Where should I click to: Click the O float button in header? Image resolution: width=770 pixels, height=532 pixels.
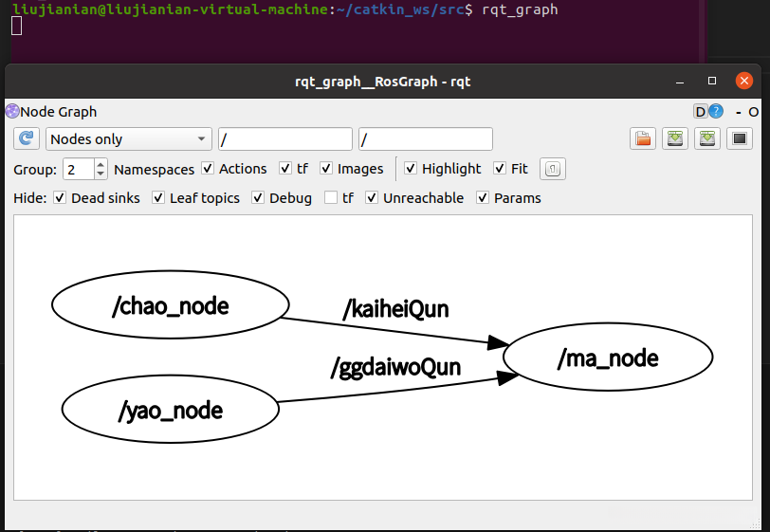753,113
